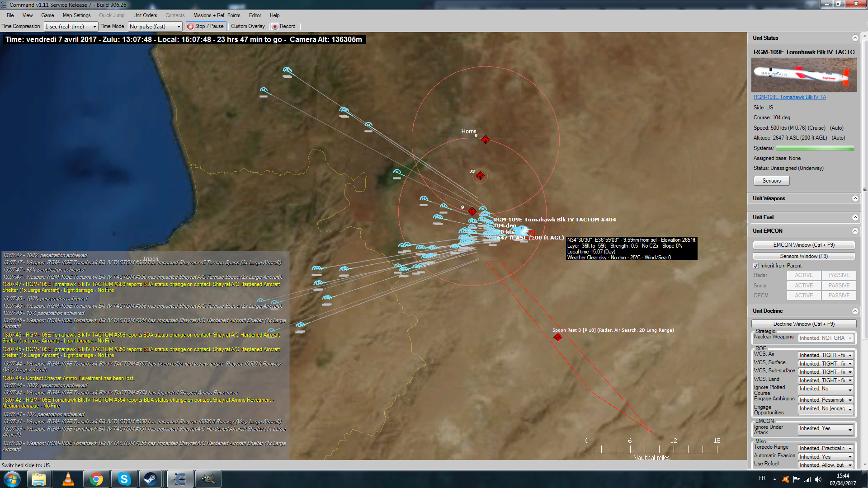Click the Homs red hostile unit marker
This screenshot has height=488, width=868.
click(485, 140)
